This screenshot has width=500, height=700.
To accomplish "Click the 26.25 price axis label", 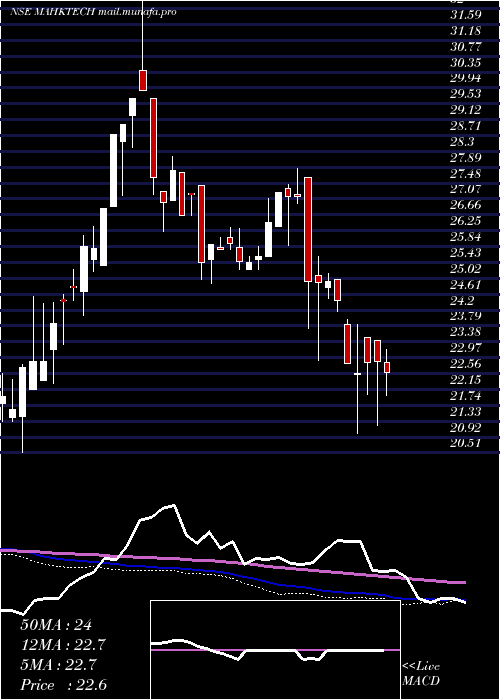I will tap(466, 221).
